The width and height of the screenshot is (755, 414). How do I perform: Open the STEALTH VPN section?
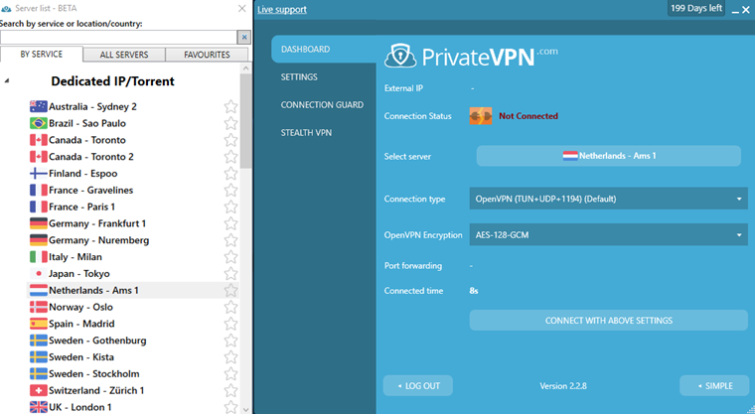[306, 133]
